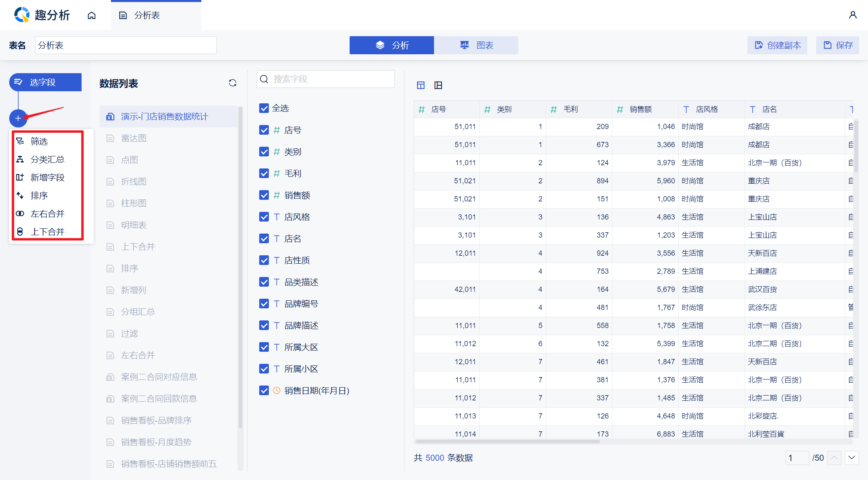
Task: Toggle the 所属大区 field checkbox
Action: tap(264, 347)
